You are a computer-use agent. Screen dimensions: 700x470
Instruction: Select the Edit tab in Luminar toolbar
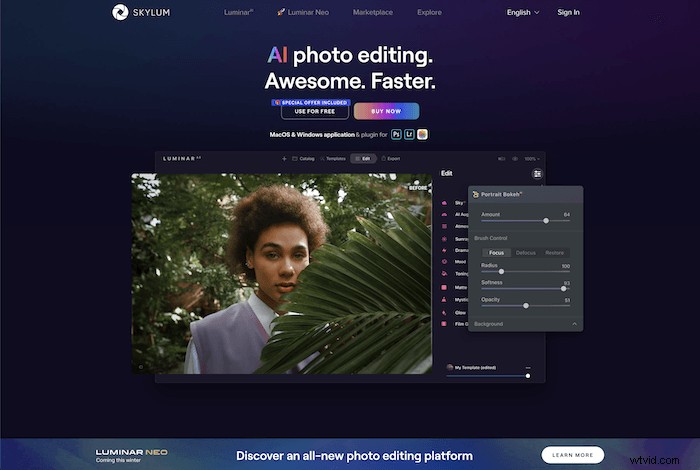(363, 158)
